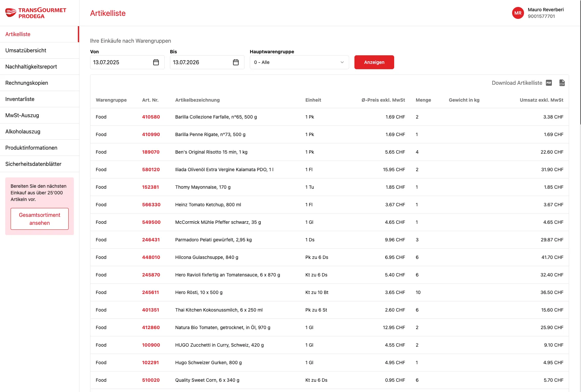Select Thomy Mayonnaise, 170 g text
Viewport: 581px width, 392px height.
pos(203,187)
